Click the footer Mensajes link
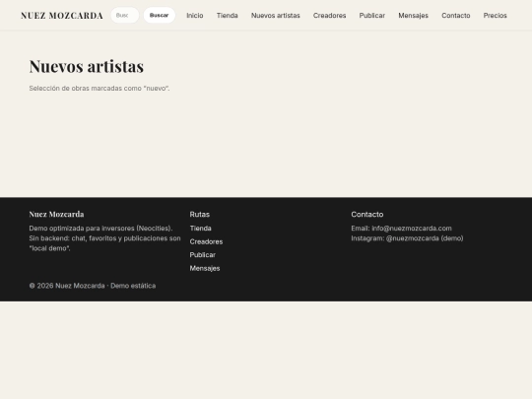The image size is (532, 399). [x=205, y=268]
